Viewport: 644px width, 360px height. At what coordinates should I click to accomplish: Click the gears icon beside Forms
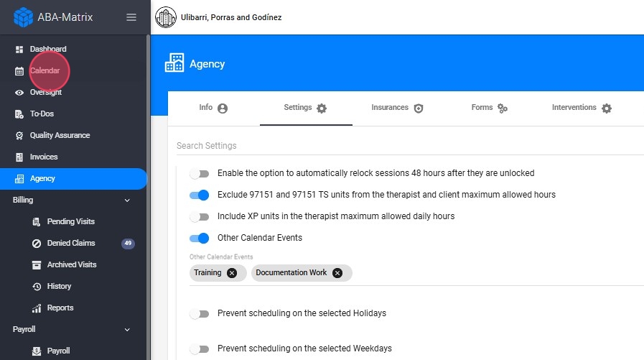pos(503,109)
